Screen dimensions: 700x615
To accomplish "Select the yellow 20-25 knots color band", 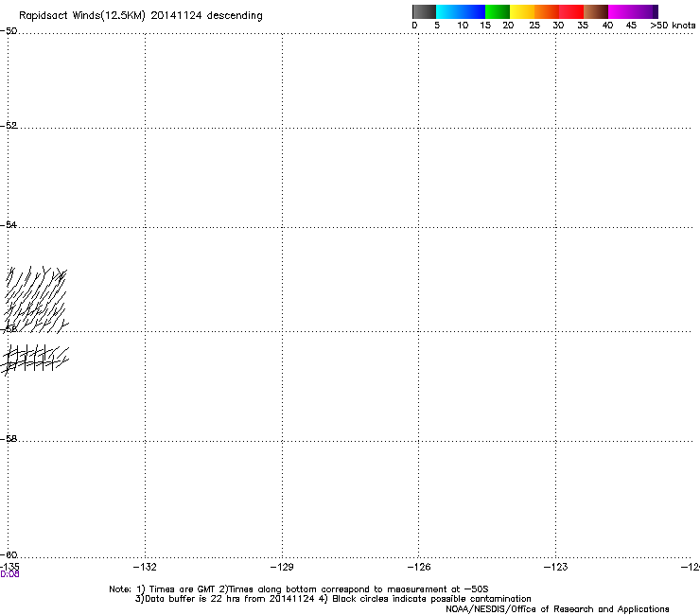I will [x=522, y=11].
